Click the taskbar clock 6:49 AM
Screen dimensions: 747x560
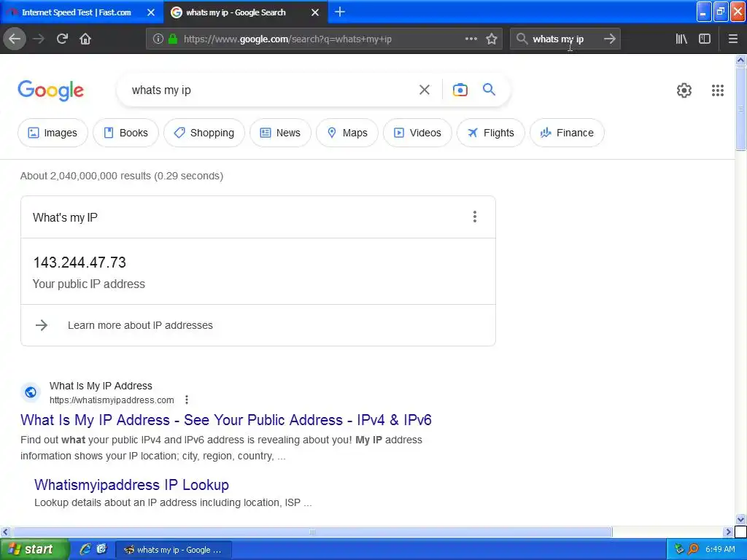[x=720, y=549]
